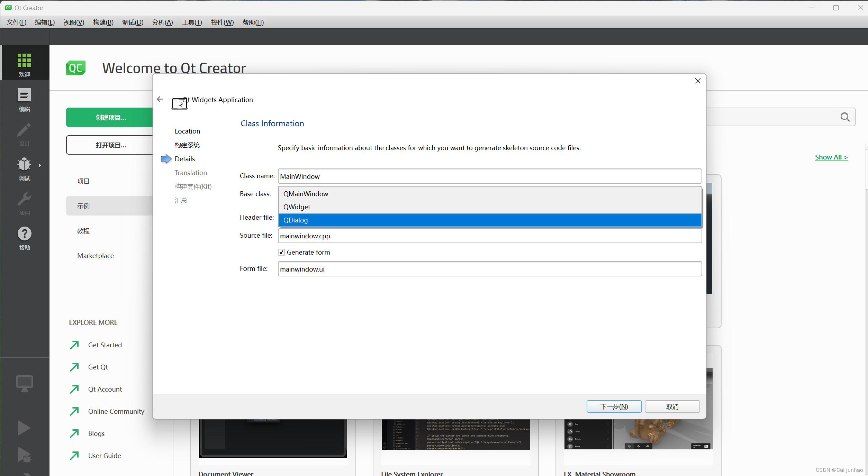Viewport: 868px width, 476px height.
Task: Click the Online Community arrow icon
Action: 74,411
